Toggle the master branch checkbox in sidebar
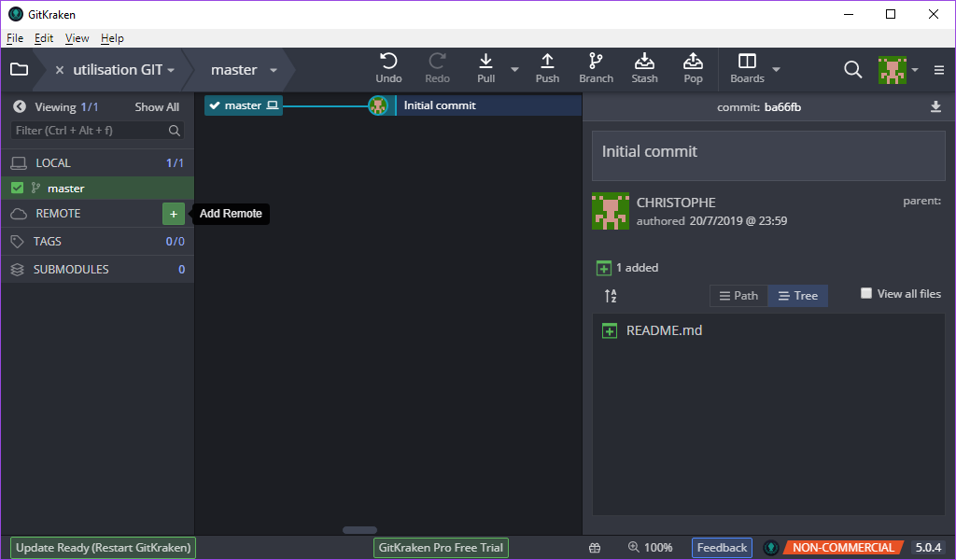 click(17, 188)
